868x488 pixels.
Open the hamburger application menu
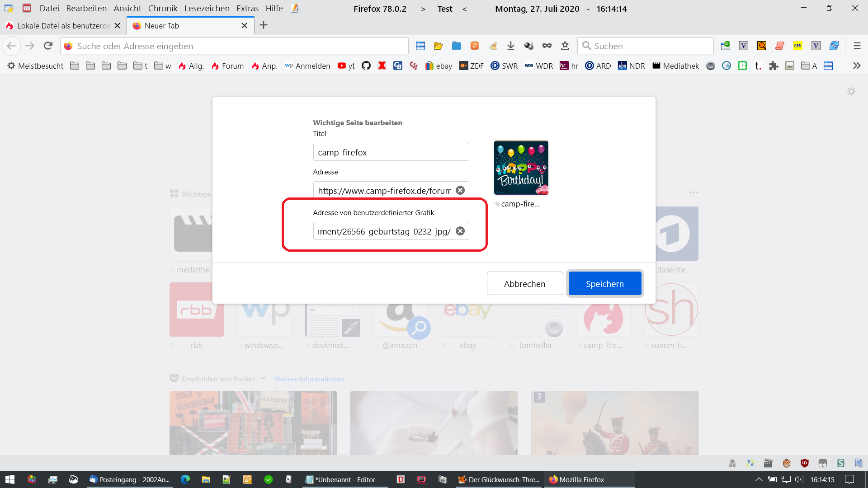[x=857, y=46]
